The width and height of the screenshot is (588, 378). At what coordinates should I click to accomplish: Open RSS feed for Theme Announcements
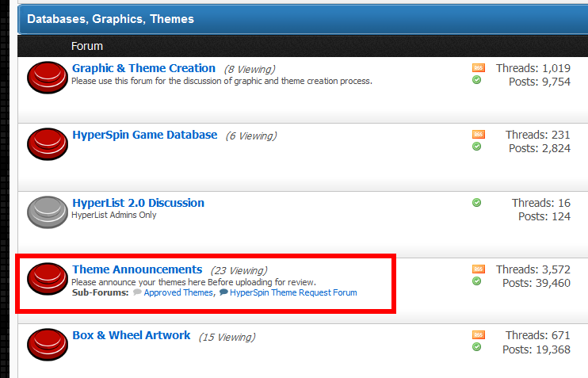[x=479, y=269]
